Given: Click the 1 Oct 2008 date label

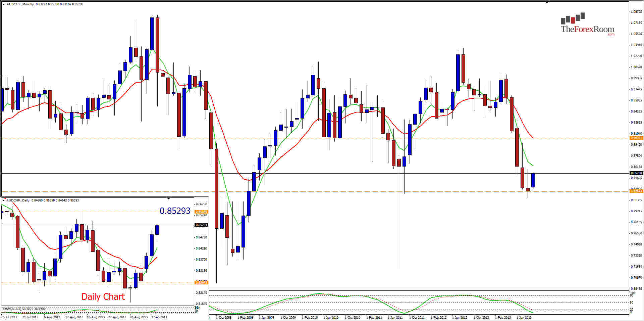Looking at the screenshot, I should [x=224, y=317].
